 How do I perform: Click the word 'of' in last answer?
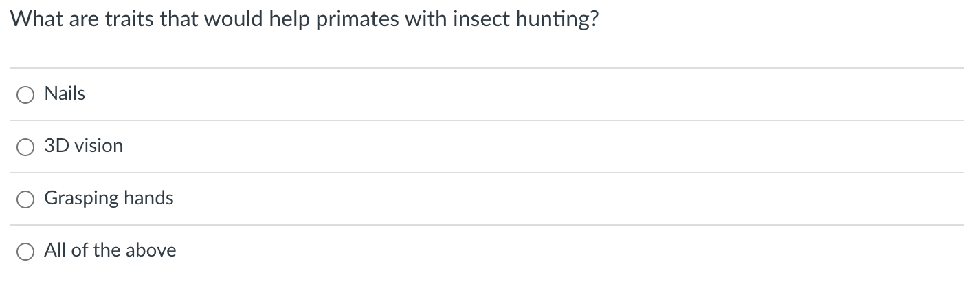(80, 250)
